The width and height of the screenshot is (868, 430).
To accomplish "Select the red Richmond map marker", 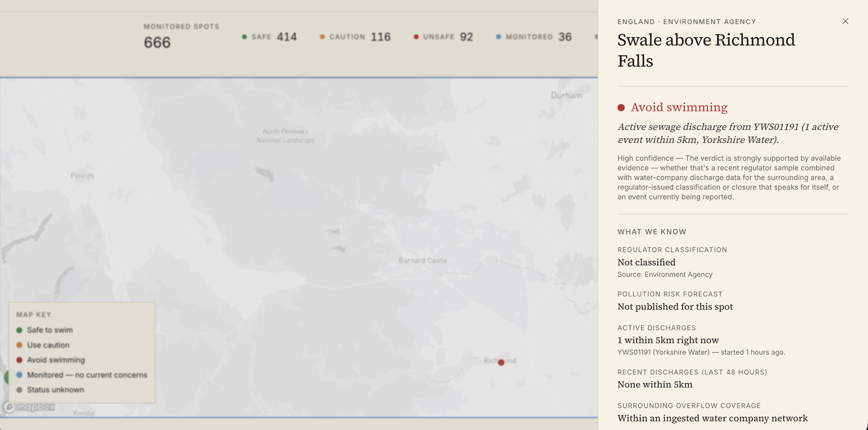I will pos(501,362).
